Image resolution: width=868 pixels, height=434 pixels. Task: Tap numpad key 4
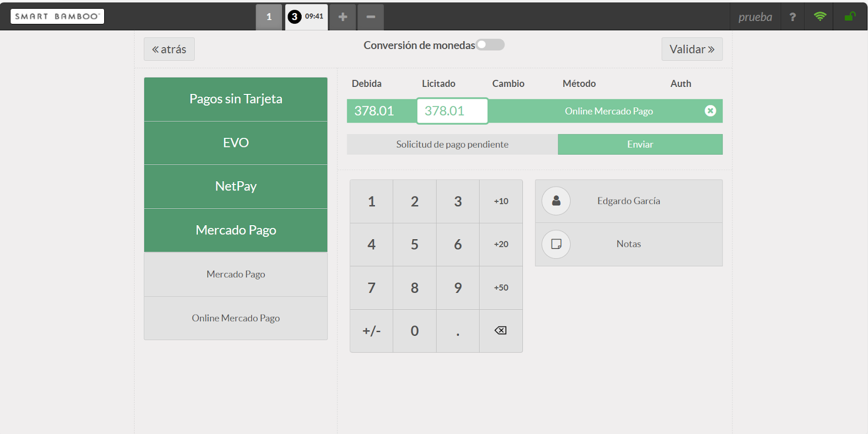[x=372, y=245]
